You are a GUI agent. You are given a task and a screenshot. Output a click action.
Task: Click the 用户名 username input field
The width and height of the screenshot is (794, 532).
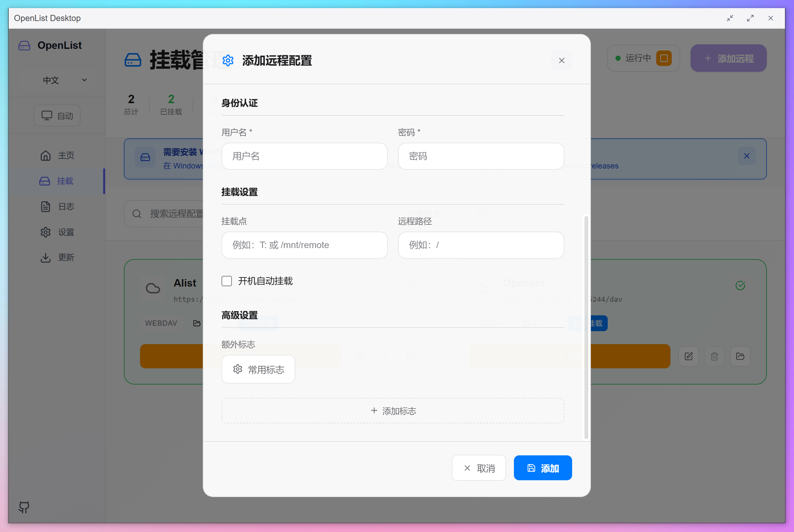pos(304,156)
